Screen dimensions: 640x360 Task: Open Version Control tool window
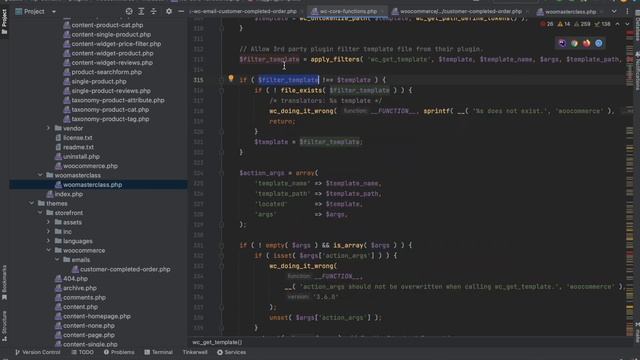point(38,352)
